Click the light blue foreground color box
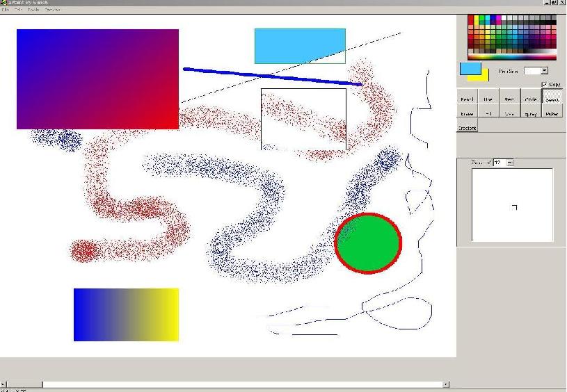This screenshot has width=567, height=392. point(470,69)
